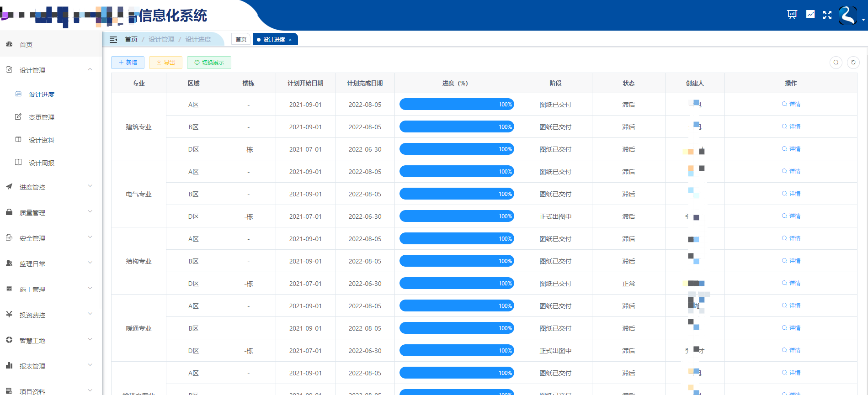This screenshot has height=395, width=868.
Task: Collapse the sidebar with hamburger icon
Action: [x=113, y=40]
